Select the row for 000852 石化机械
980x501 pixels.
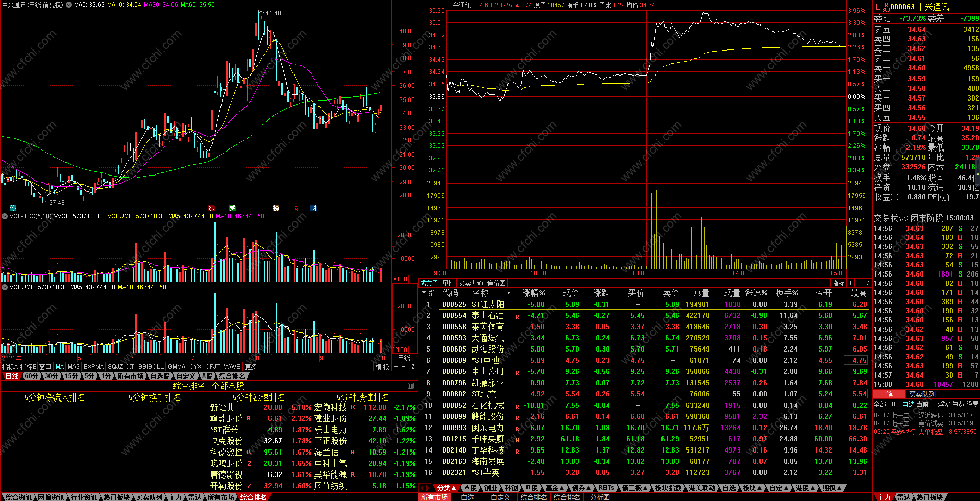[x=644, y=405]
